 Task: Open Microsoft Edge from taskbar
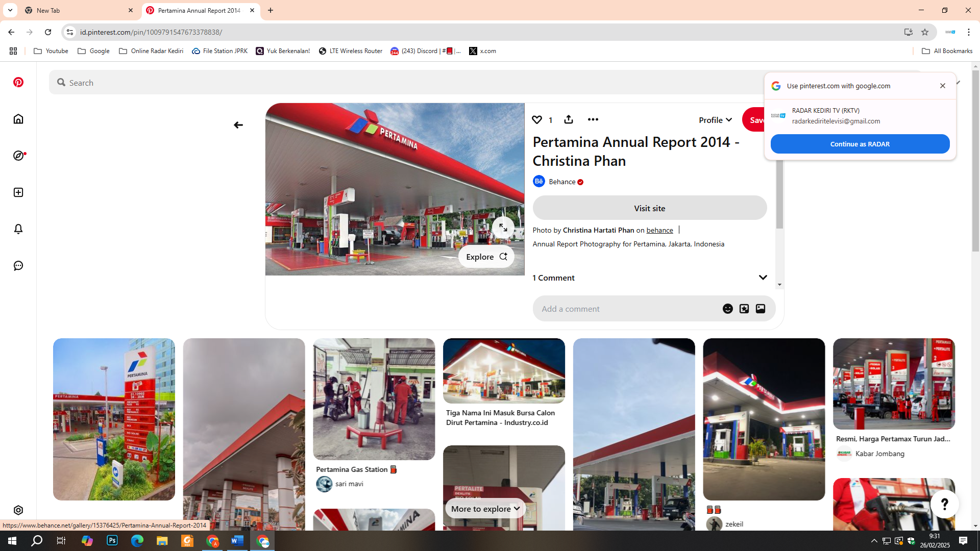[137, 541]
